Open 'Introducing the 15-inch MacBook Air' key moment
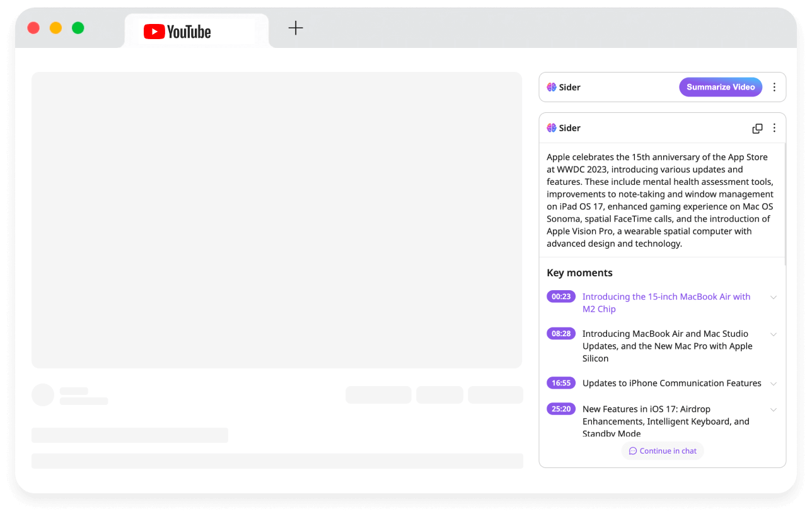Image resolution: width=812 pixels, height=516 pixels. tap(666, 303)
